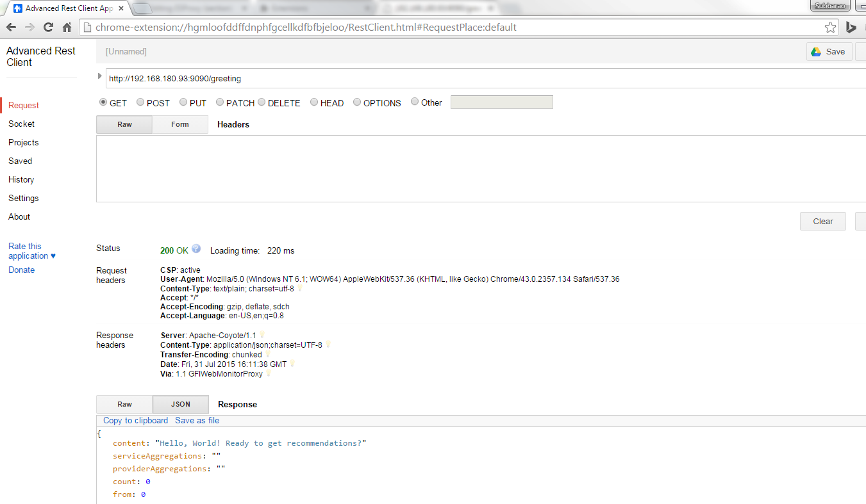The image size is (866, 504).
Task: Click the hint bulb beside Server Apache-Coyote
Action: 262,335
